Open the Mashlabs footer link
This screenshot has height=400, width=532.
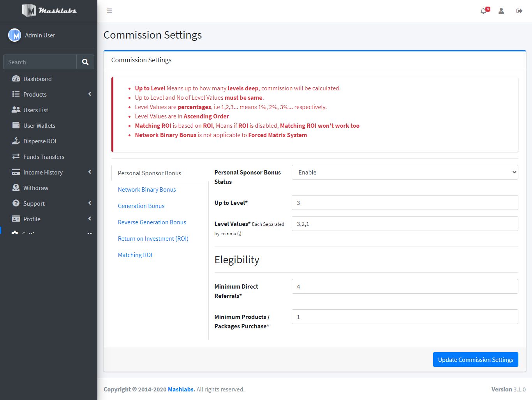[181, 389]
